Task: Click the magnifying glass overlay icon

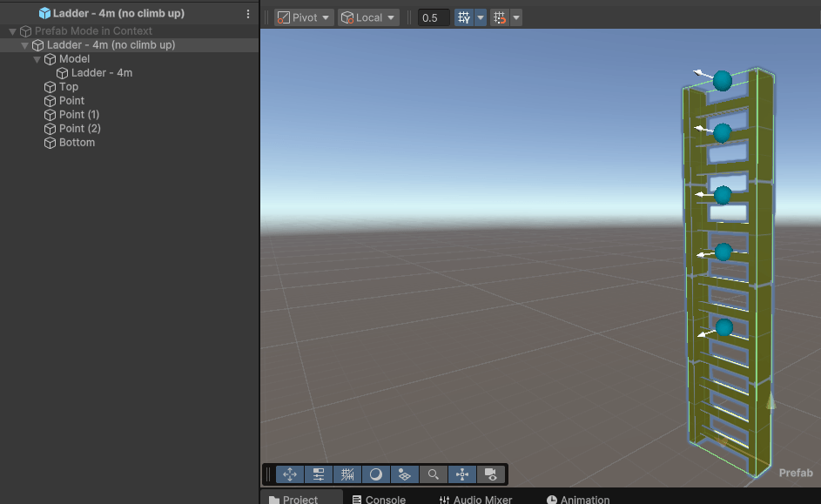Action: 433,474
